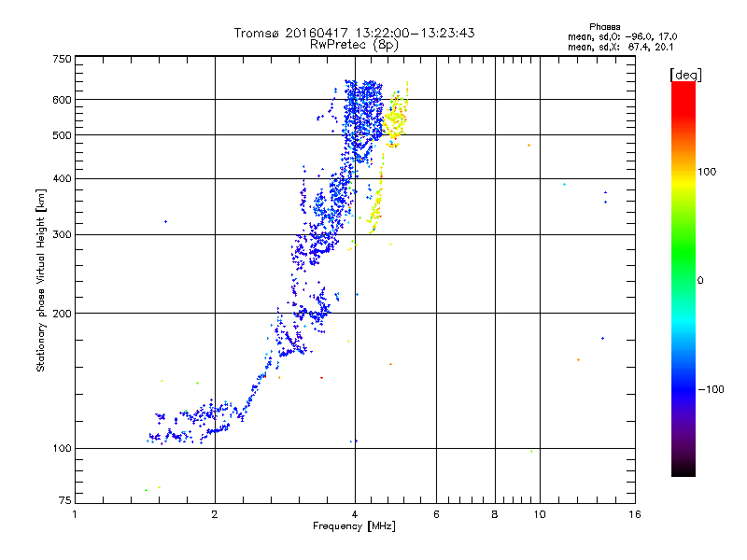Click the phase colorbar
The height and width of the screenshot is (560, 747).
(684, 279)
